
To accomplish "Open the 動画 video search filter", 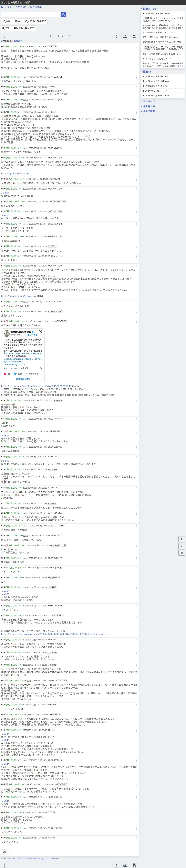I will pos(19,21).
